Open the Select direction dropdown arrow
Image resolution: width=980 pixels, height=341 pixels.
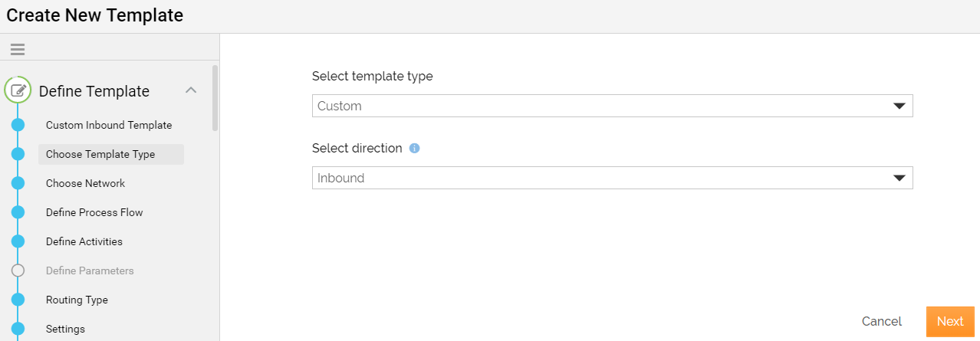pos(899,178)
